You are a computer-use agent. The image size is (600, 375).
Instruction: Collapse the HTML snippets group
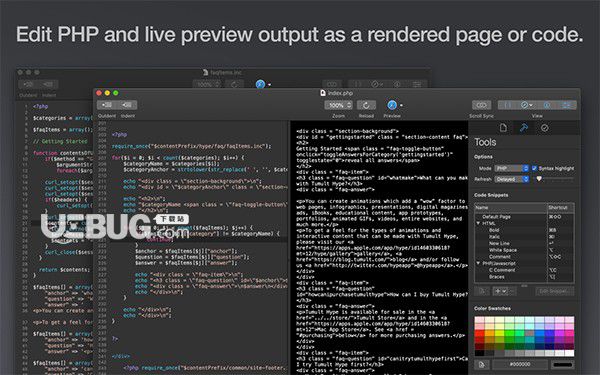(478, 223)
